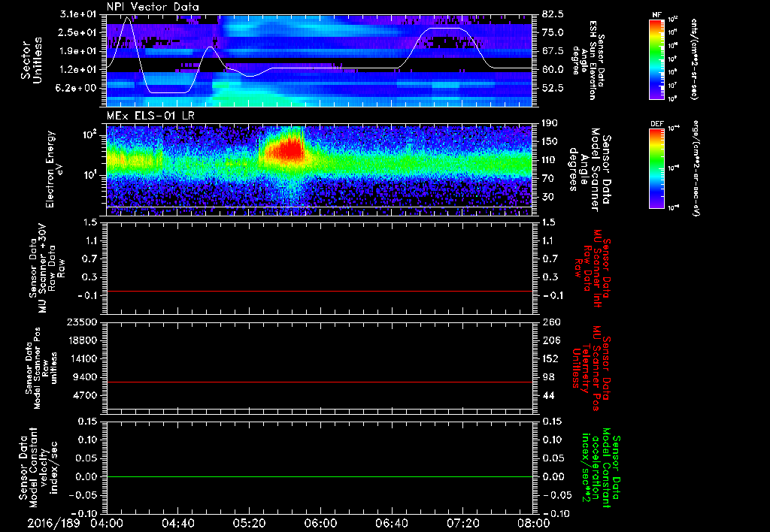Click the NF rainbow color bar

click(x=656, y=59)
